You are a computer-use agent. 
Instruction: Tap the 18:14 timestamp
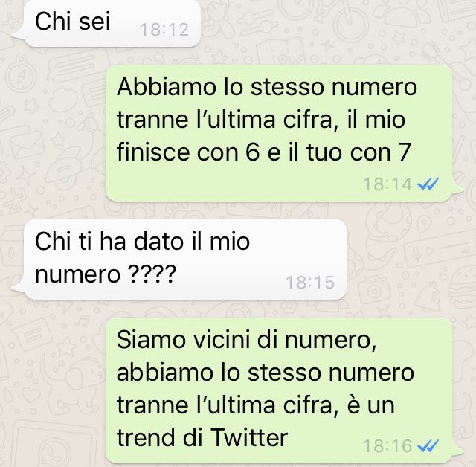[387, 184]
